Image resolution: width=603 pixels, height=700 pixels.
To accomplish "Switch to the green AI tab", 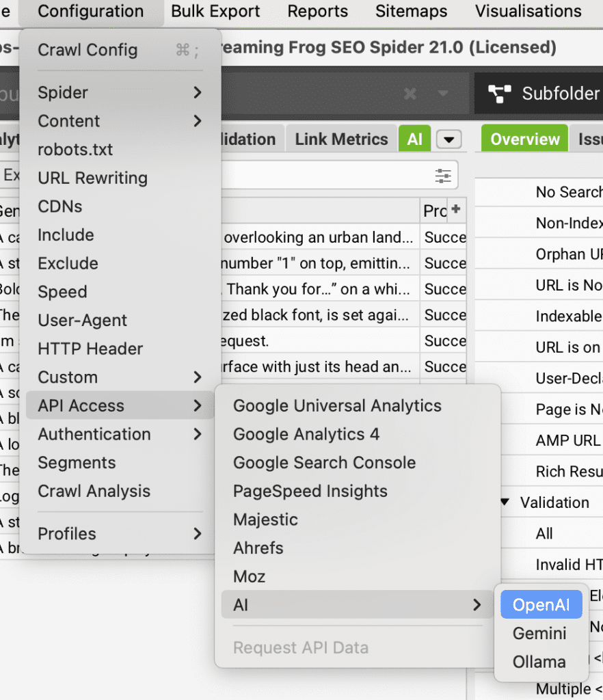I will [x=414, y=139].
